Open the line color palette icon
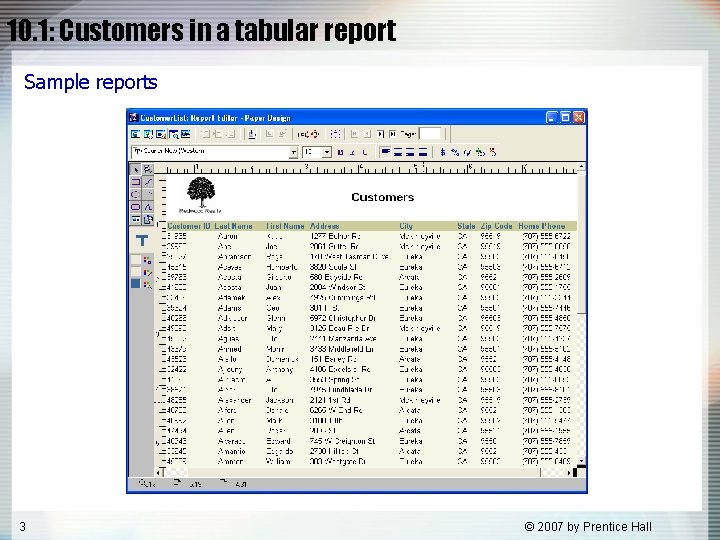 click(x=147, y=273)
